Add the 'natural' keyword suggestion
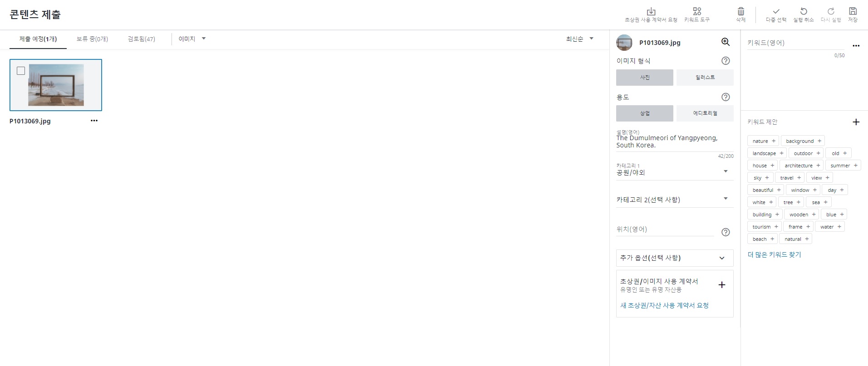This screenshot has width=868, height=366. pos(796,239)
